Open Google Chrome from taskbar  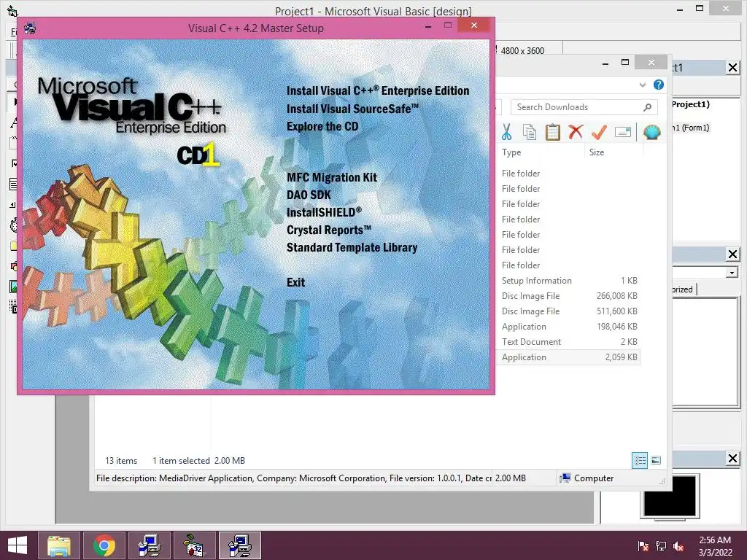coord(104,545)
